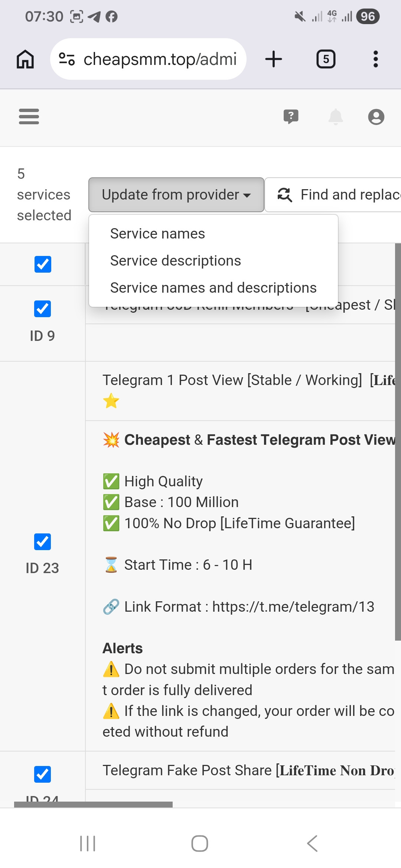Choose Service descriptions option
Screen dimensions: 401x868
coord(176,261)
